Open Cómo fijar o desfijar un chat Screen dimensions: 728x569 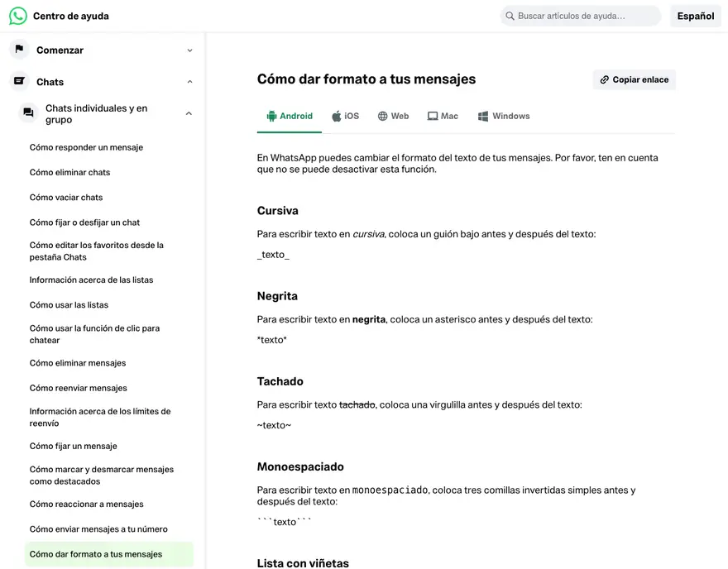coord(84,222)
